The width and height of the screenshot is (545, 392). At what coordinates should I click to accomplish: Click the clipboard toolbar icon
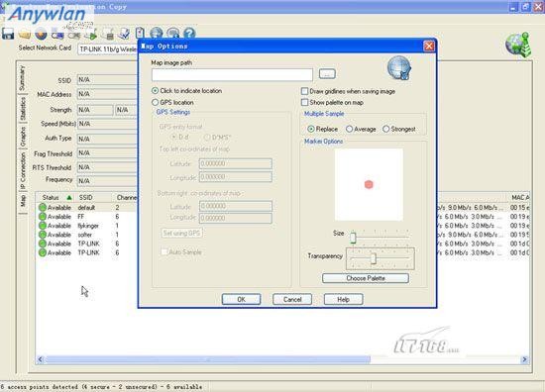tap(140, 33)
